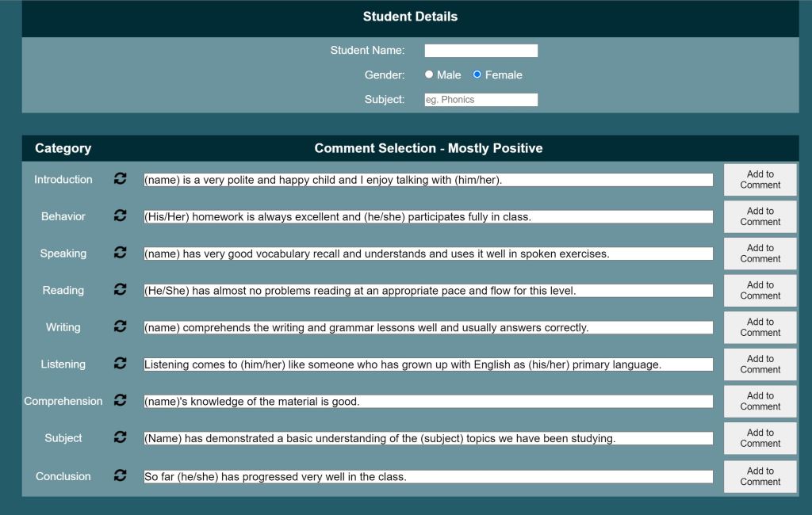Viewport: 812px width, 515px height.
Task: Add the Speaking comment to the report
Action: (759, 253)
